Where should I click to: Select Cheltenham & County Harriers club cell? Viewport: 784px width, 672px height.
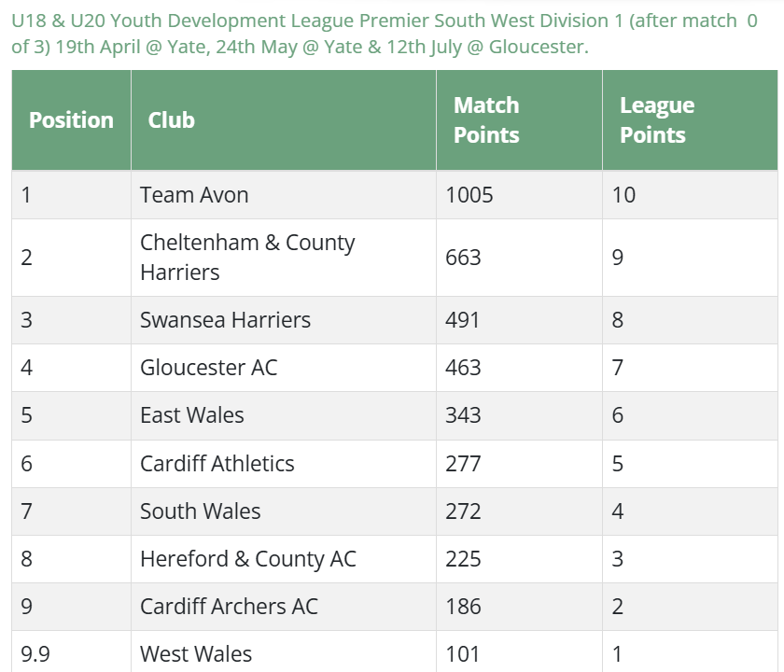click(x=247, y=258)
